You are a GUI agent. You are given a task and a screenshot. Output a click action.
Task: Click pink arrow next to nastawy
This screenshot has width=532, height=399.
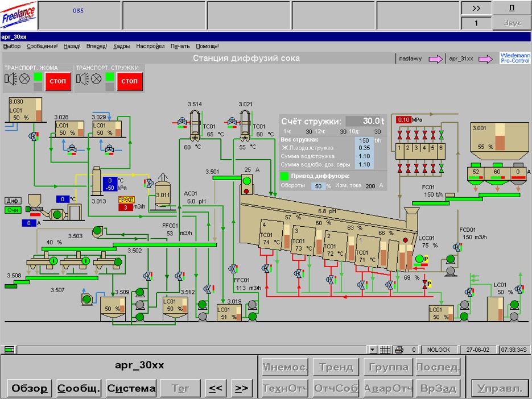[x=435, y=59]
